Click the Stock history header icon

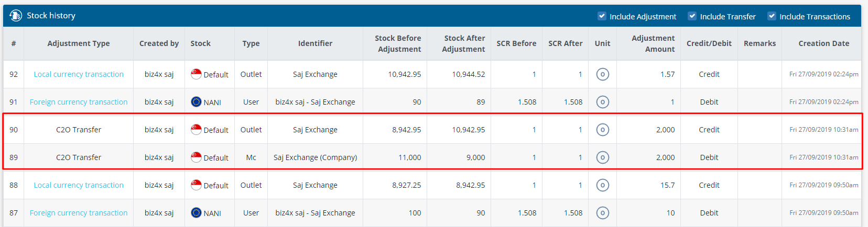16,16
